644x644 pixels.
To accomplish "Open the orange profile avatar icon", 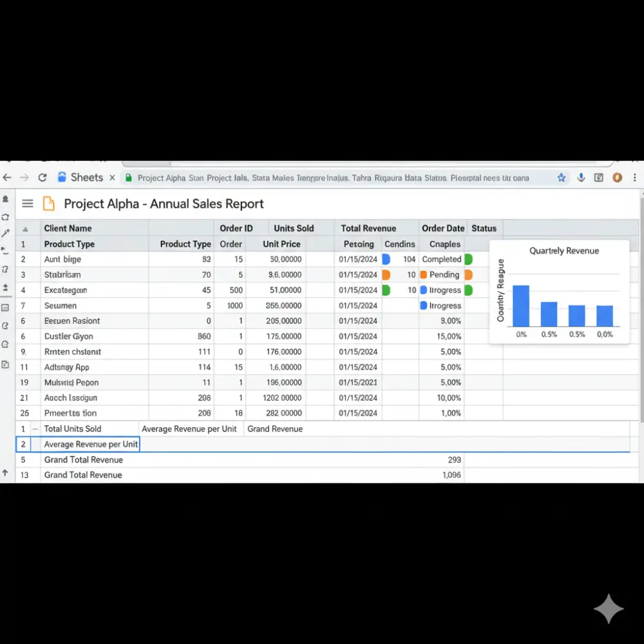I will 616,177.
